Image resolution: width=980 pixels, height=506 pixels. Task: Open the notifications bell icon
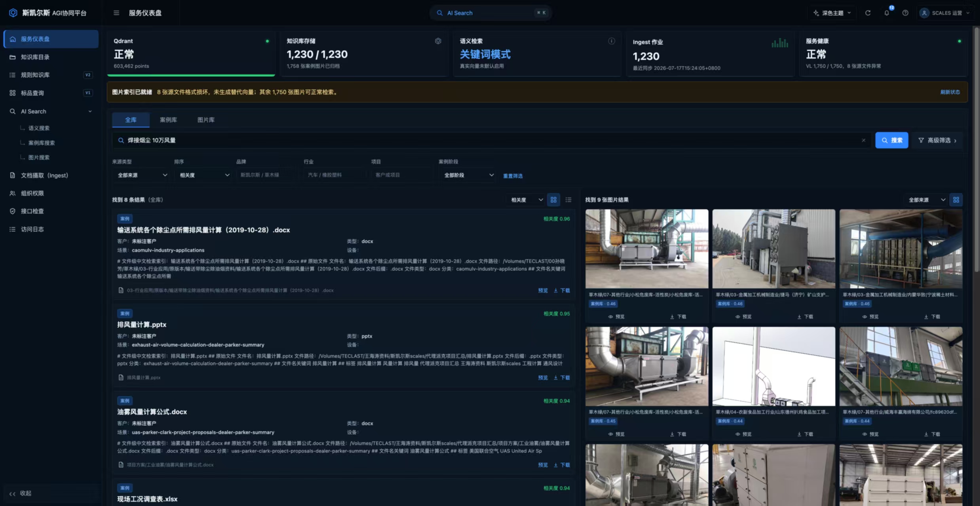coord(887,13)
